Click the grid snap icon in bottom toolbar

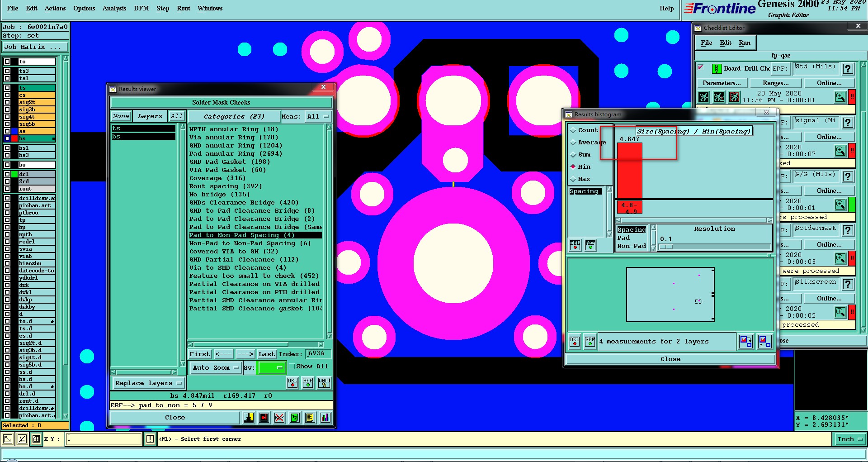tap(36, 438)
